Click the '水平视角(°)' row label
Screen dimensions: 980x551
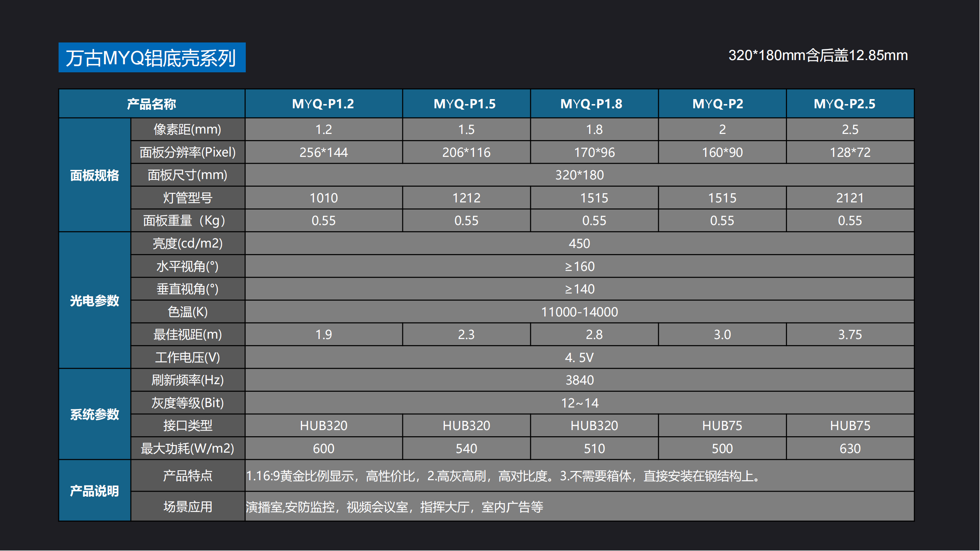[x=188, y=266]
